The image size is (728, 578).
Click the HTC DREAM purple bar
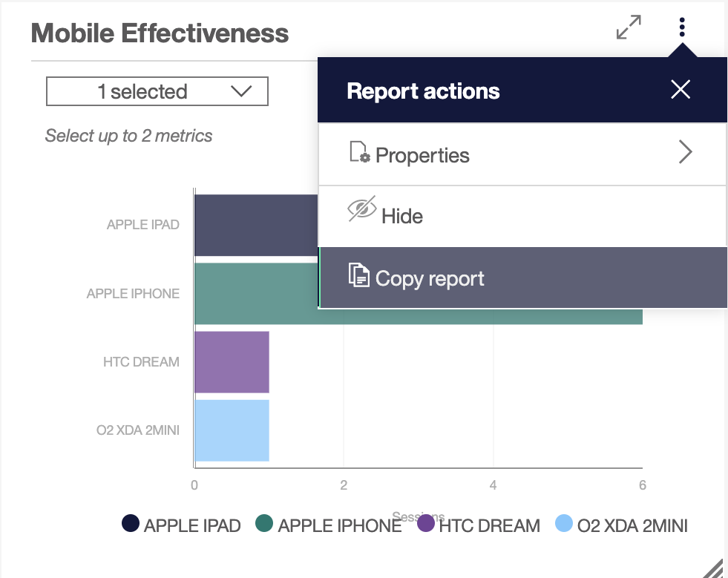click(x=232, y=362)
